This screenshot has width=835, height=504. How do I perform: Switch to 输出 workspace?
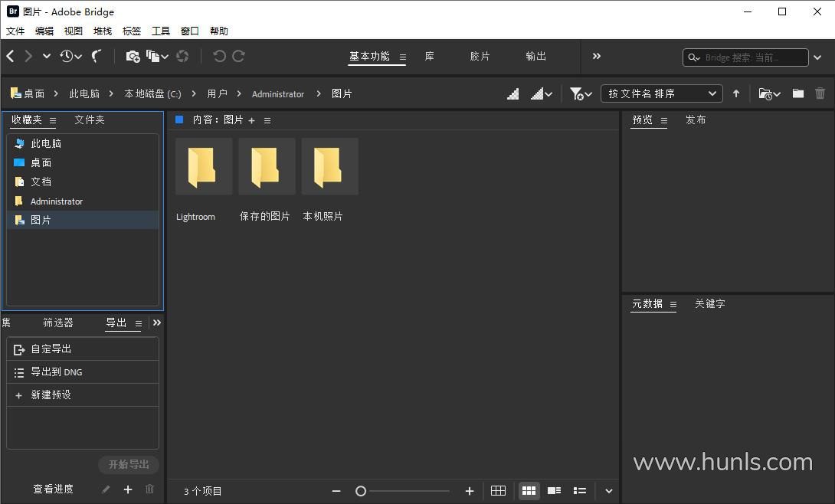[x=535, y=57]
